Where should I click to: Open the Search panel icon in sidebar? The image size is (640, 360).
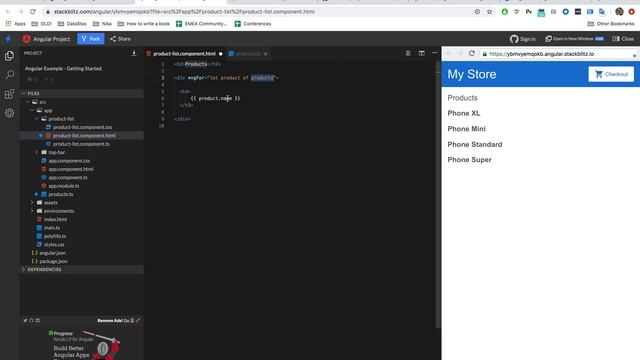[9, 75]
